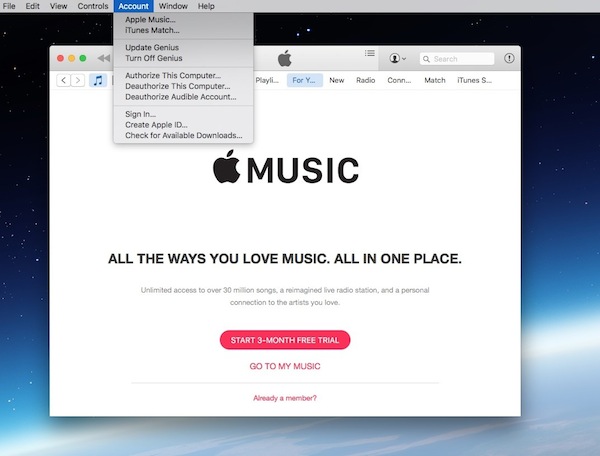Click the Apple logo in toolbar
The width and height of the screenshot is (600, 456).
pyautogui.click(x=285, y=58)
